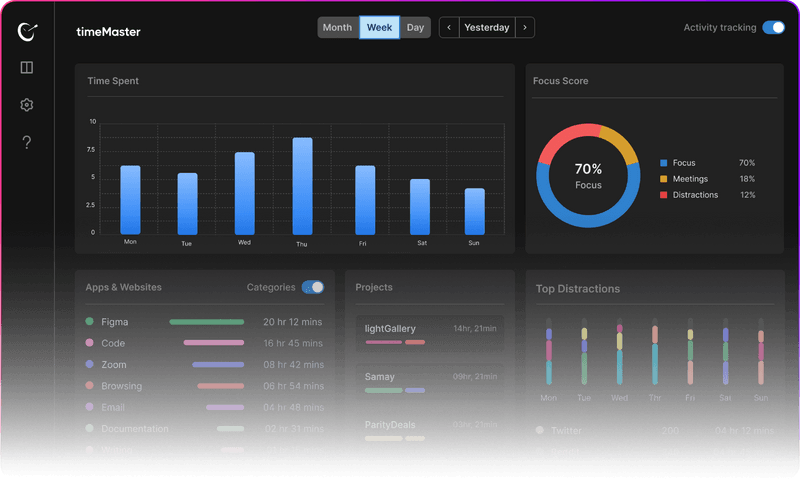Open the dashboard layout panel icon
This screenshot has height=480, width=800.
coord(27,67)
